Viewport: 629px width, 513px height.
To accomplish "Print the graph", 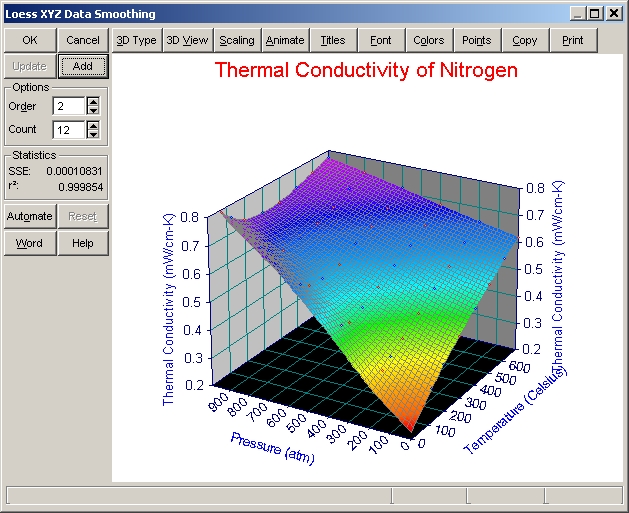I will (x=573, y=40).
